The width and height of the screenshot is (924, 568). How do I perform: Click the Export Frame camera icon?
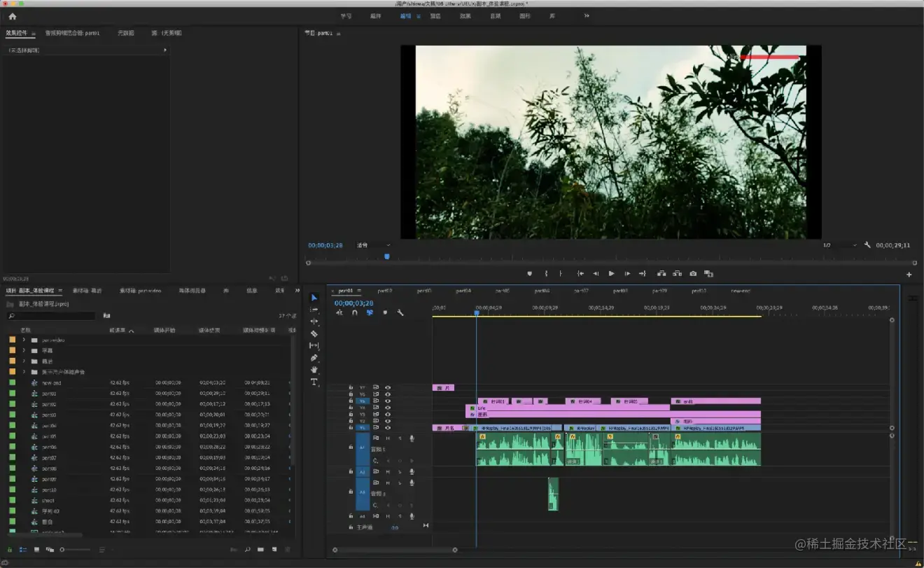pos(693,274)
